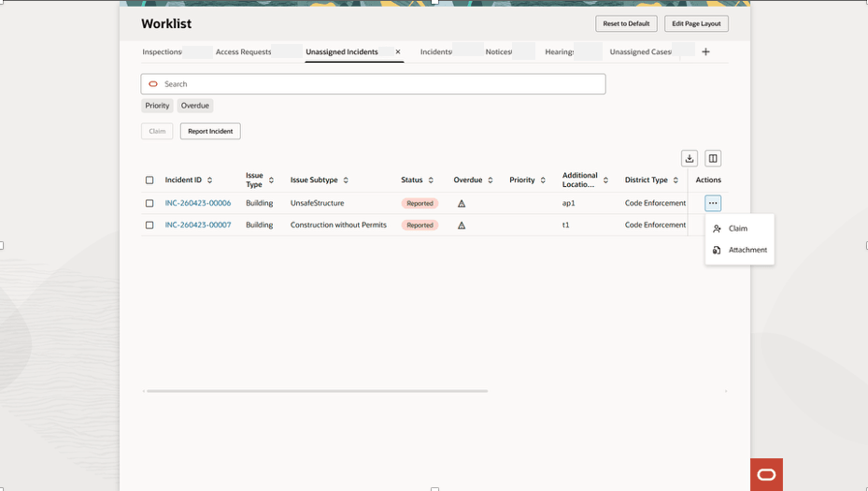Sort by the District Type column

point(676,181)
